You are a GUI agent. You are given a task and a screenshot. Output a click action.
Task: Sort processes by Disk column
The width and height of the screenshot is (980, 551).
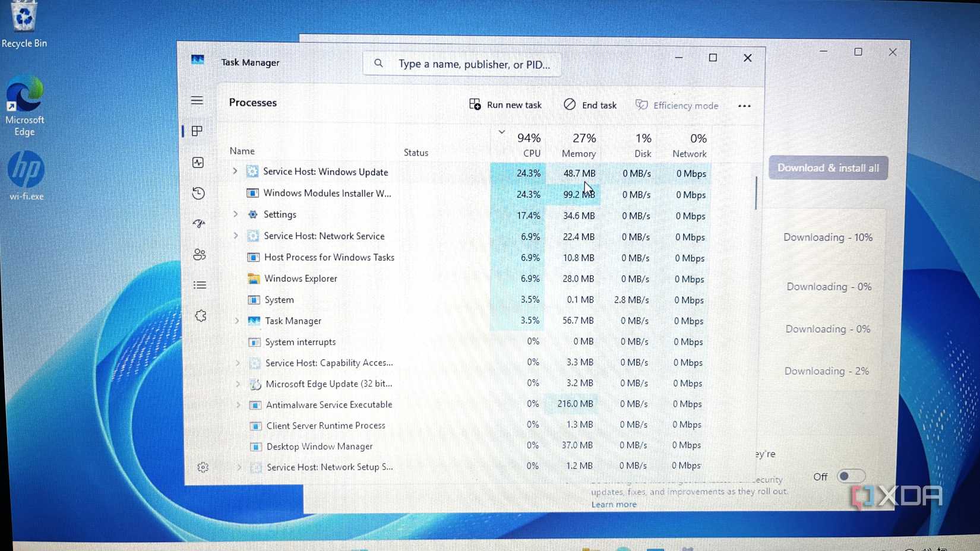pyautogui.click(x=630, y=145)
